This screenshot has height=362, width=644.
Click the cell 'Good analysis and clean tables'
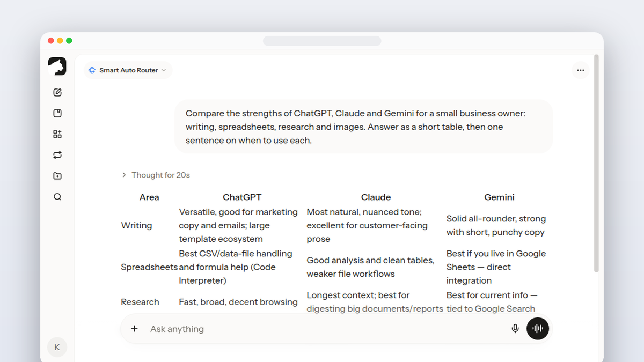coord(370,267)
